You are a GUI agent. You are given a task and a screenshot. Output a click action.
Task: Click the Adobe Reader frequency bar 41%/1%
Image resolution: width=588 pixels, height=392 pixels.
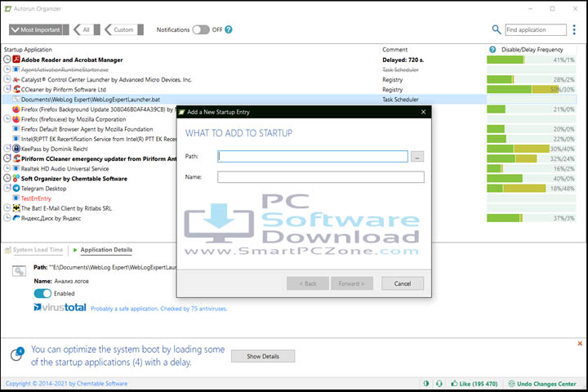(x=531, y=60)
